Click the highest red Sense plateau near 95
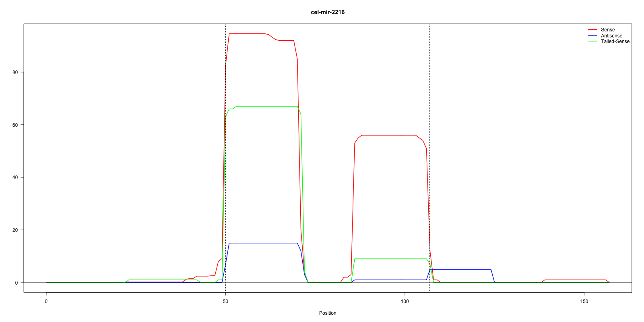This screenshot has height=322, width=644. coord(247,34)
